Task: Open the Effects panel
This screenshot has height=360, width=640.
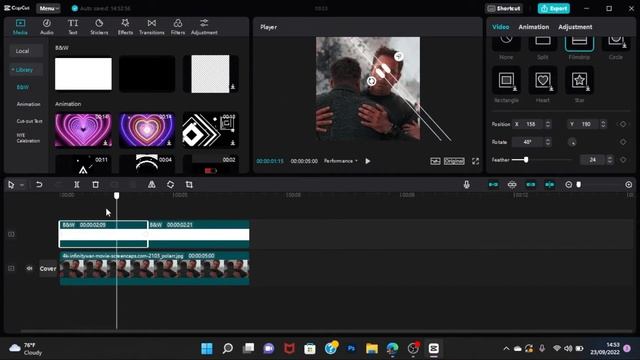Action: (125, 27)
